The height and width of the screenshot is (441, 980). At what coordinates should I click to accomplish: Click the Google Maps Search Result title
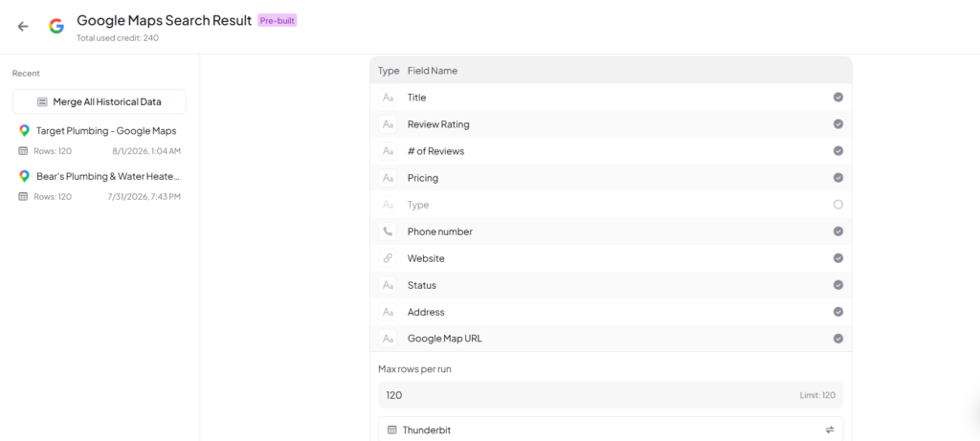click(165, 21)
